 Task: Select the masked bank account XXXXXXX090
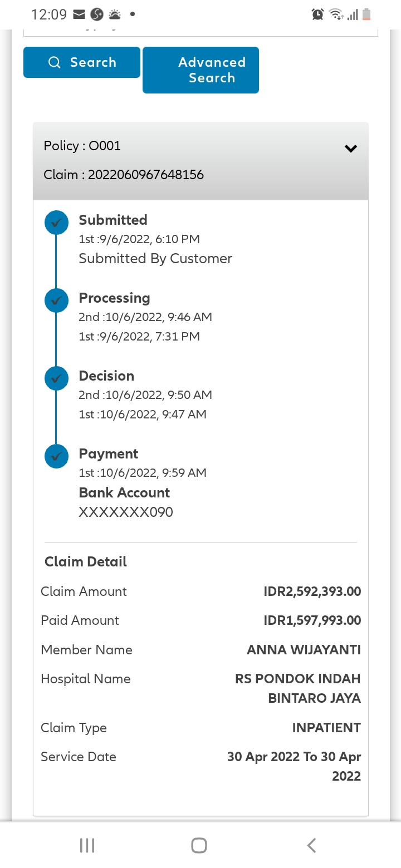pyautogui.click(x=126, y=512)
